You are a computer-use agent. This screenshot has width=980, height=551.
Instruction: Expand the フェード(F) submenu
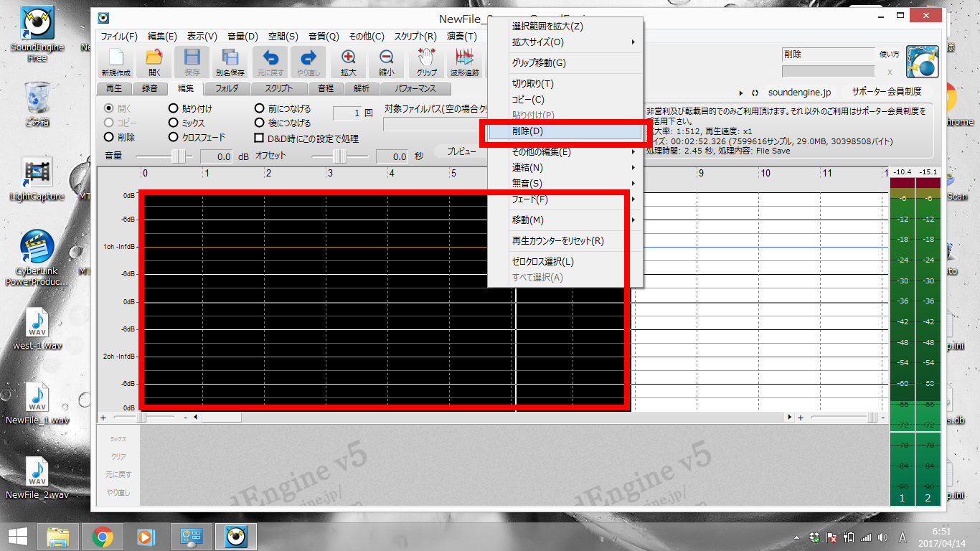(x=565, y=199)
